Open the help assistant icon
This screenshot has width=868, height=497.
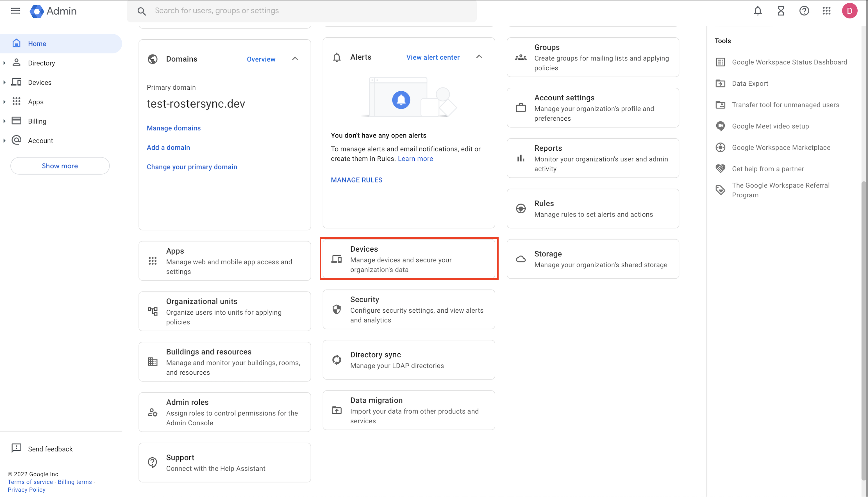pos(804,11)
